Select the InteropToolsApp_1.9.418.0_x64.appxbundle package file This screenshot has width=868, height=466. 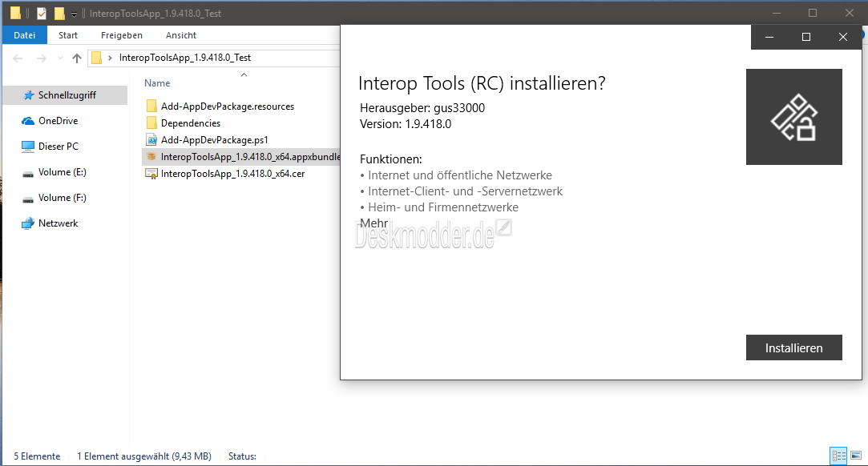[x=241, y=156]
